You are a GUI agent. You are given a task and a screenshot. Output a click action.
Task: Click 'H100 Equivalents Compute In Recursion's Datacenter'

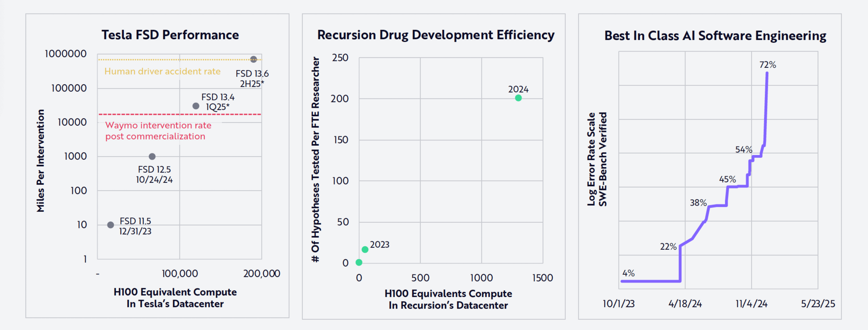[448, 299]
